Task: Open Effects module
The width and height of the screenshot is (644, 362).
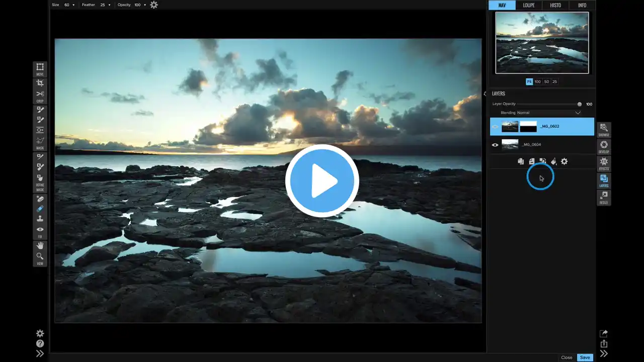Action: (604, 163)
